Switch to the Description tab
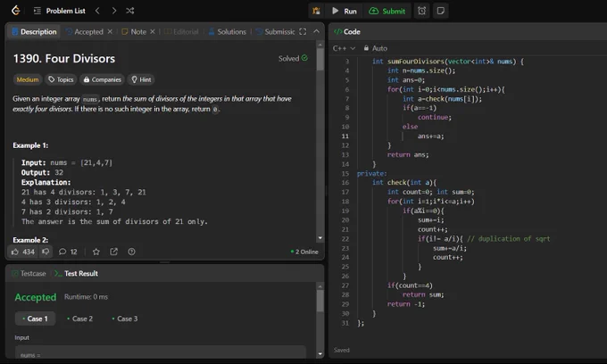Image resolution: width=607 pixels, height=364 pixels. [34, 32]
